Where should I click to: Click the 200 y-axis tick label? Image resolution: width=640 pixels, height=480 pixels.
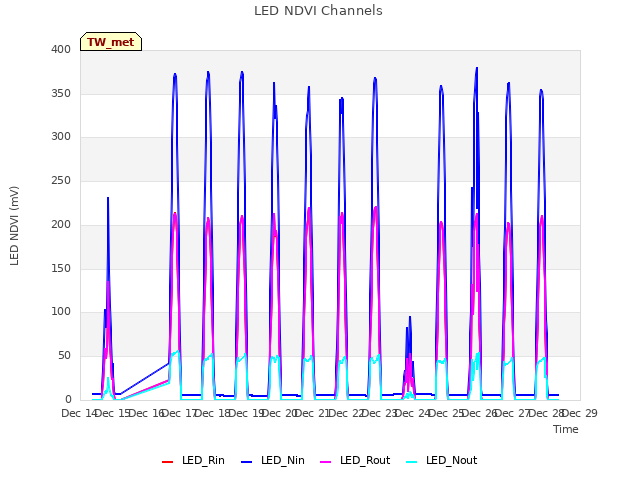pos(61,224)
